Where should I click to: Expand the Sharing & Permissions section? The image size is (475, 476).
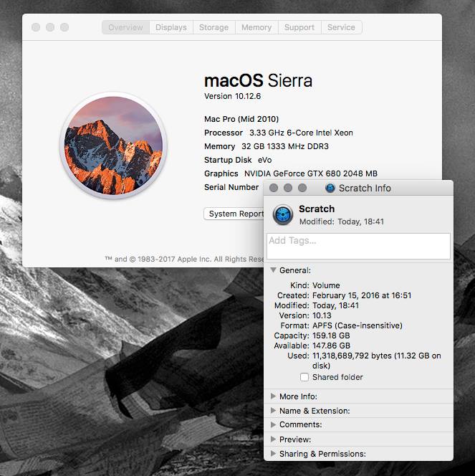273,454
